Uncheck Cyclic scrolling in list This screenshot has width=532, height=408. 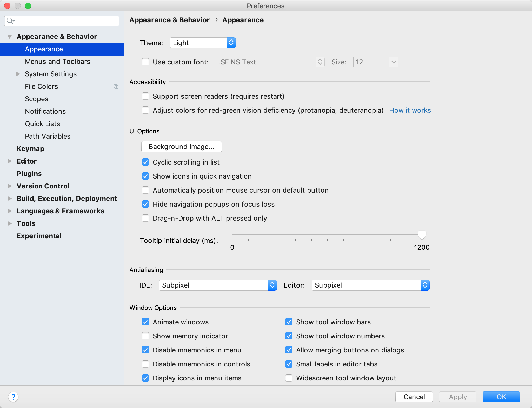(145, 162)
